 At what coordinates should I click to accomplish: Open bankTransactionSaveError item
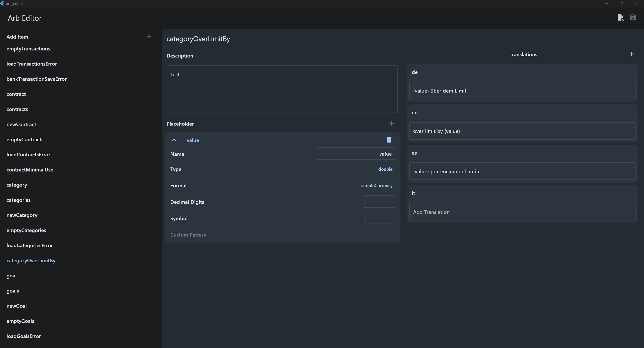coord(37,79)
